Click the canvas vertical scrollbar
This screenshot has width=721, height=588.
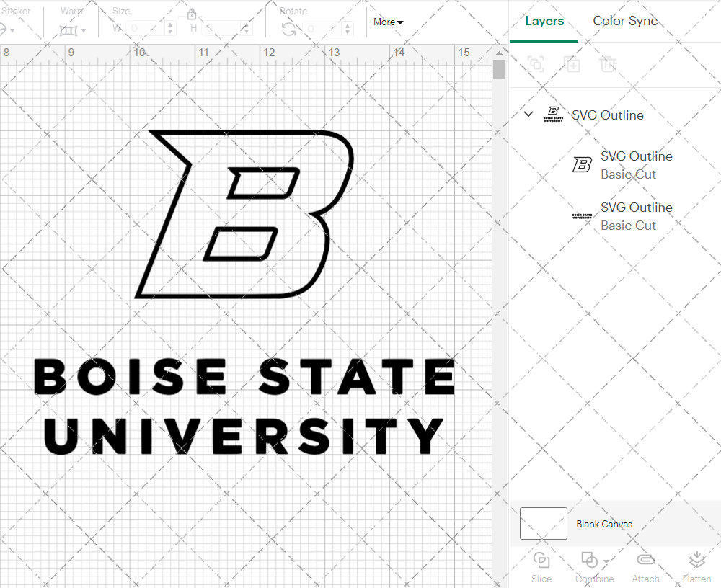[498, 68]
